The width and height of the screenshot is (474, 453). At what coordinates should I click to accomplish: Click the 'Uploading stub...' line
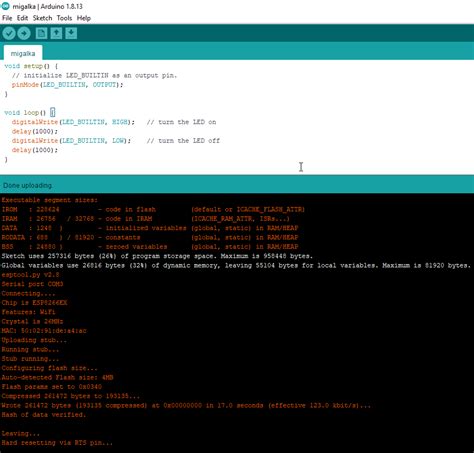(34, 340)
